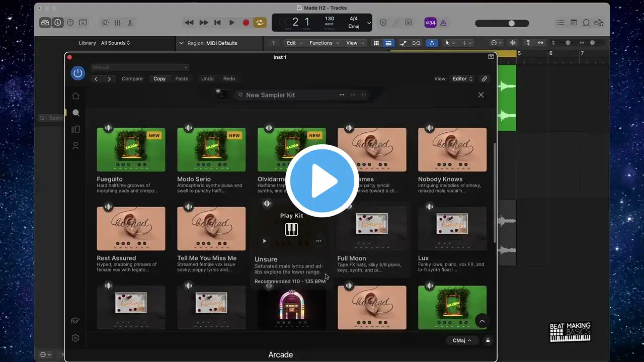Open the View Editor dropdown

463,79
